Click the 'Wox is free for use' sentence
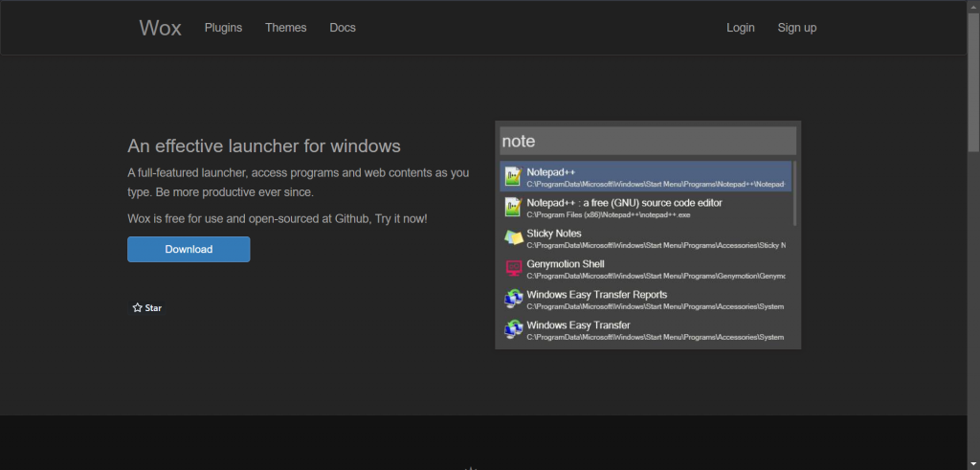 [278, 219]
